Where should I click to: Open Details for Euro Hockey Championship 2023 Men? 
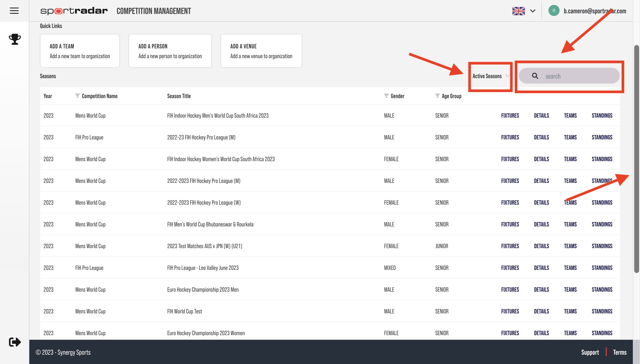point(541,289)
